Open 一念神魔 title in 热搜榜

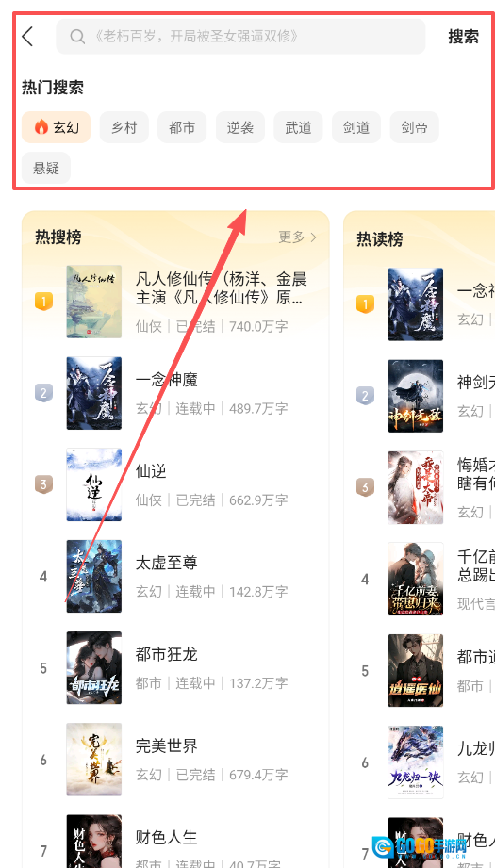167,380
